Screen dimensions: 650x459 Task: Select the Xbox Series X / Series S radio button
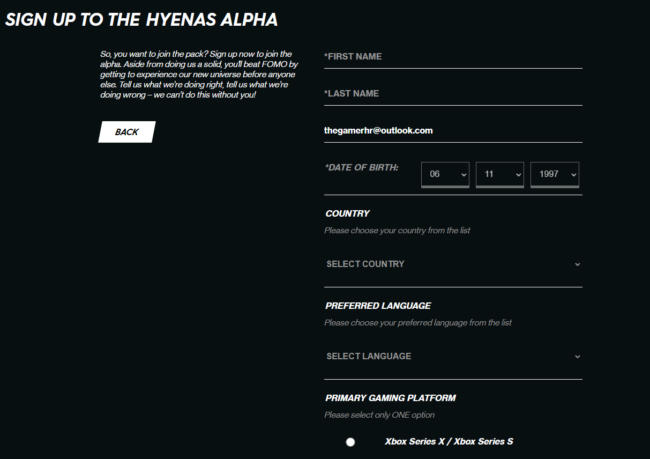tap(350, 442)
